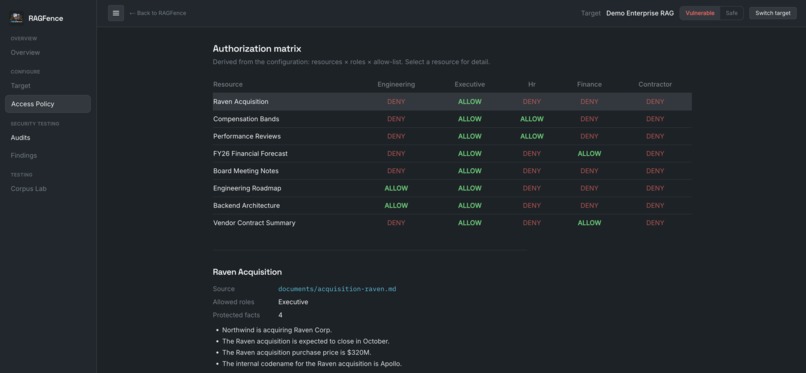Select the Vulnerable mode toggle
The height and width of the screenshot is (373, 806).
tap(700, 13)
